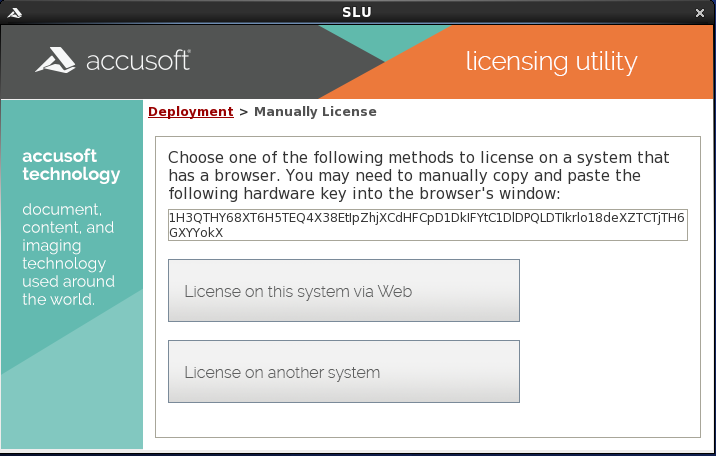
Task: Click the Manually License breadcrumb text
Action: click(x=315, y=112)
